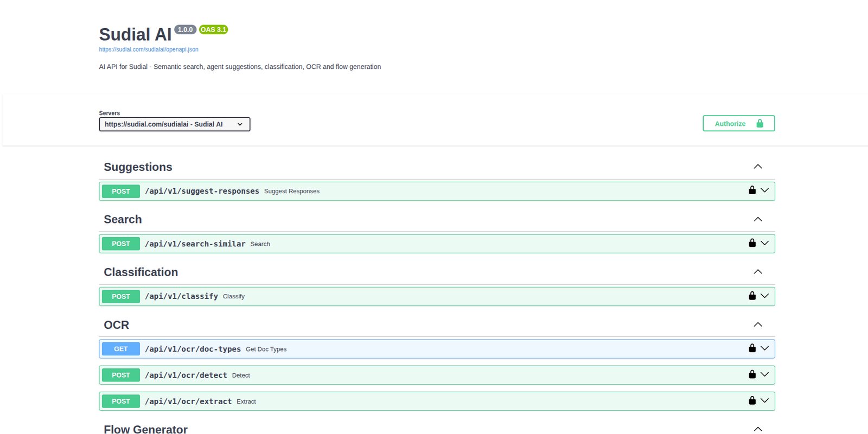The height and width of the screenshot is (434, 868).
Task: Collapse the OCR section arrow
Action: 758,324
